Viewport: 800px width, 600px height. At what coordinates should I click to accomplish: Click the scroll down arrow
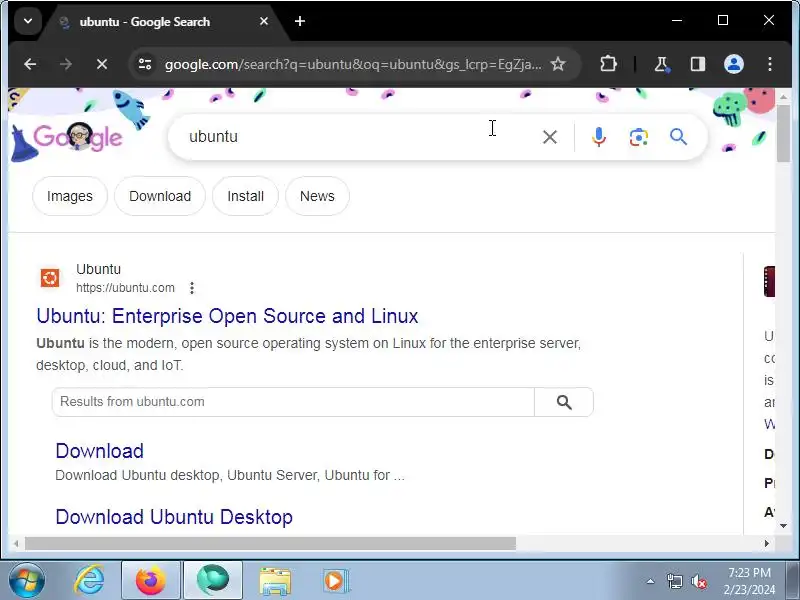(x=783, y=526)
